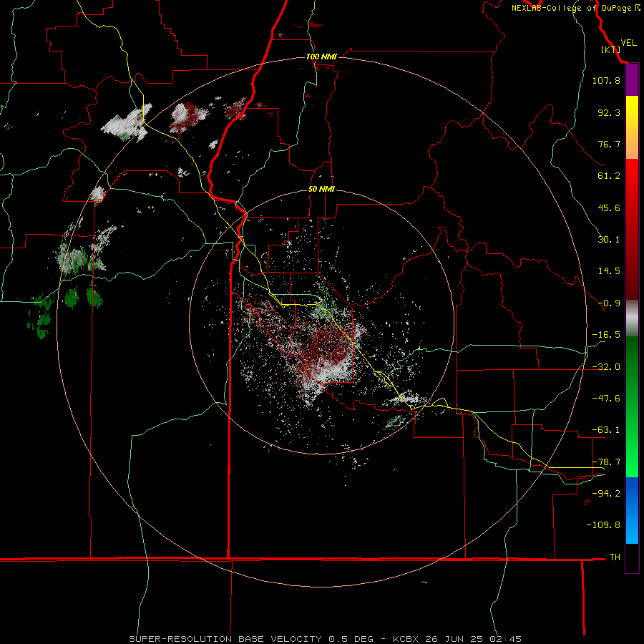Click the 50 NMI range ring label

coord(321,189)
